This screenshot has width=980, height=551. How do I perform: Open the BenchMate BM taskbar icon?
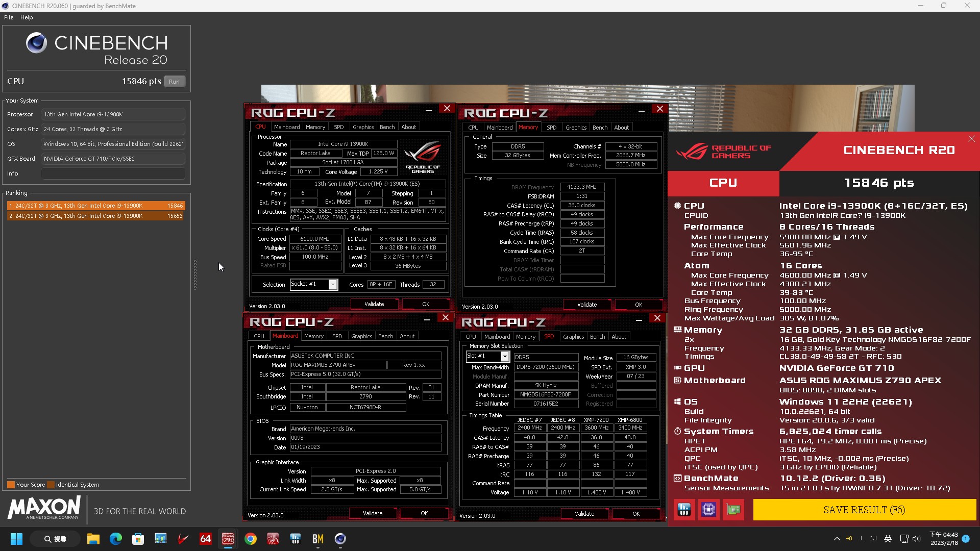[x=317, y=539]
